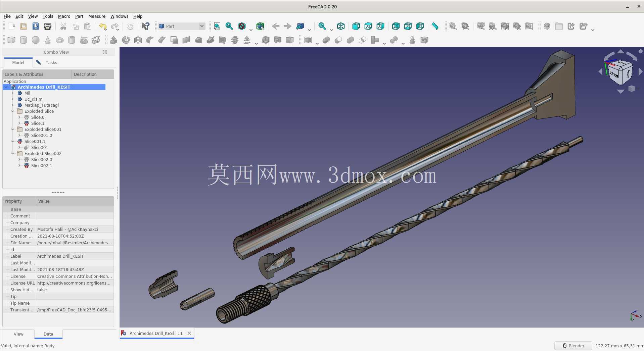Click the Check Geometry icon

pyautogui.click(x=412, y=40)
